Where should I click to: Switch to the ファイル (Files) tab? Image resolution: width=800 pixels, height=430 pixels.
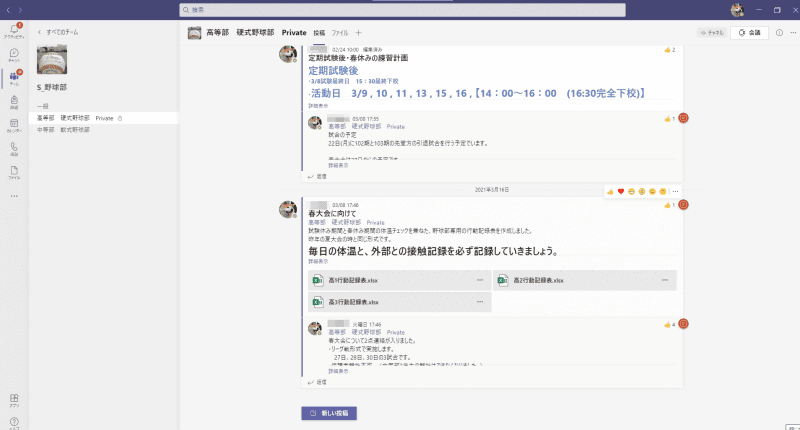tap(340, 33)
